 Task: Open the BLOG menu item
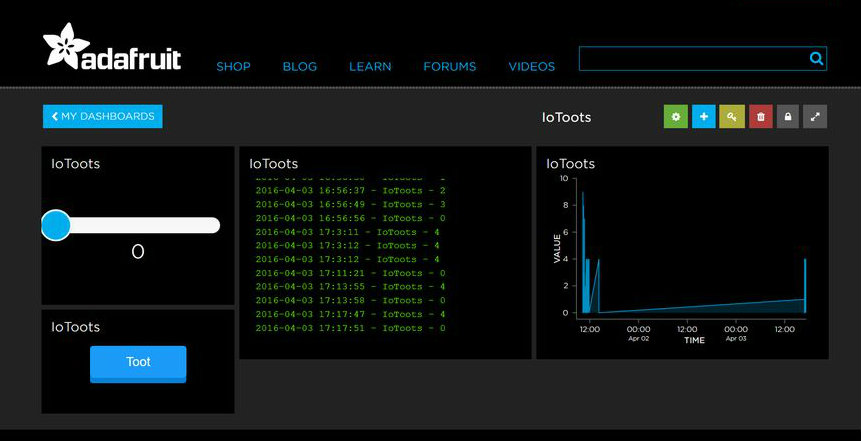pos(300,66)
